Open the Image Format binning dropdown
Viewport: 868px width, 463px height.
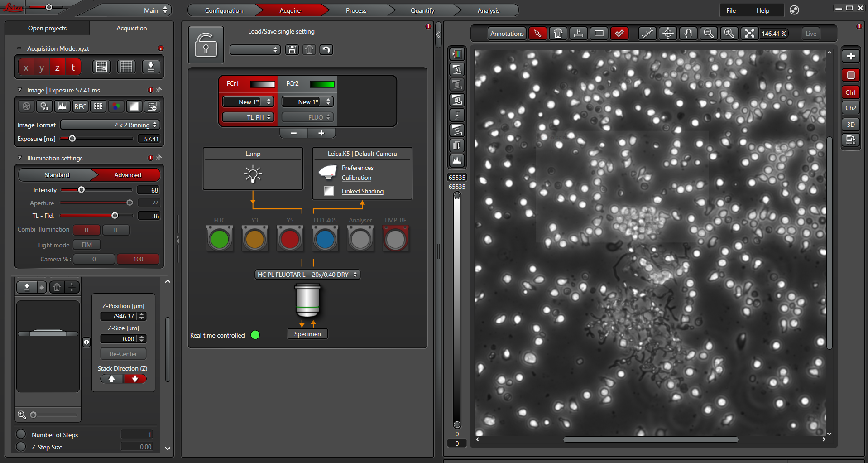coord(110,125)
